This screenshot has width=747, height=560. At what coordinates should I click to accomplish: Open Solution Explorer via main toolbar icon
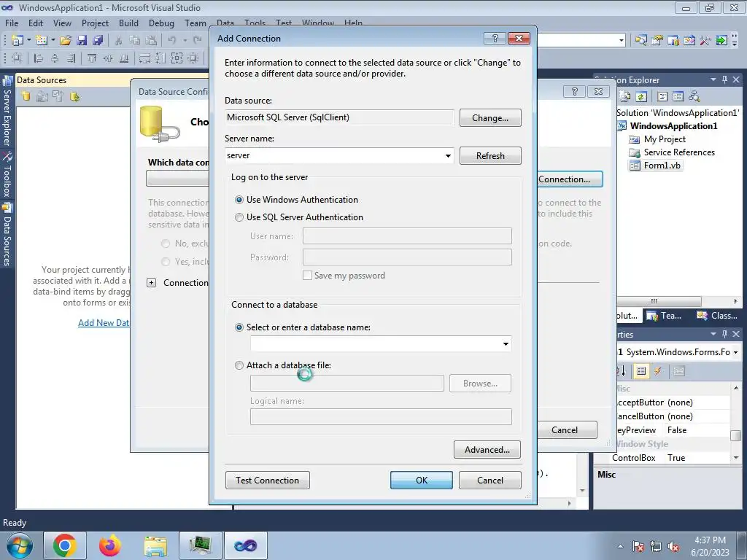pos(641,41)
